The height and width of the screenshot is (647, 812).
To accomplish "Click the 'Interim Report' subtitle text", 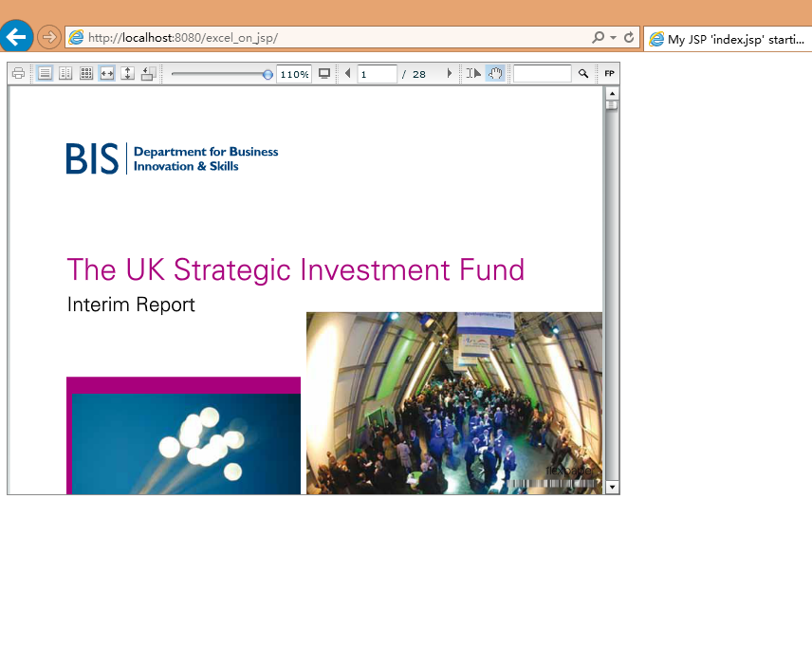I will [x=131, y=305].
